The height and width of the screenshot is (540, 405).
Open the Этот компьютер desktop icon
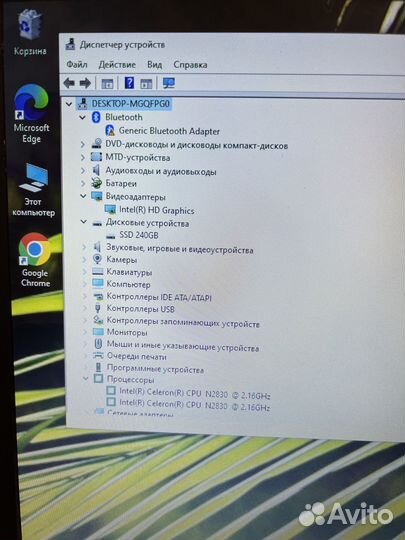coord(33,190)
